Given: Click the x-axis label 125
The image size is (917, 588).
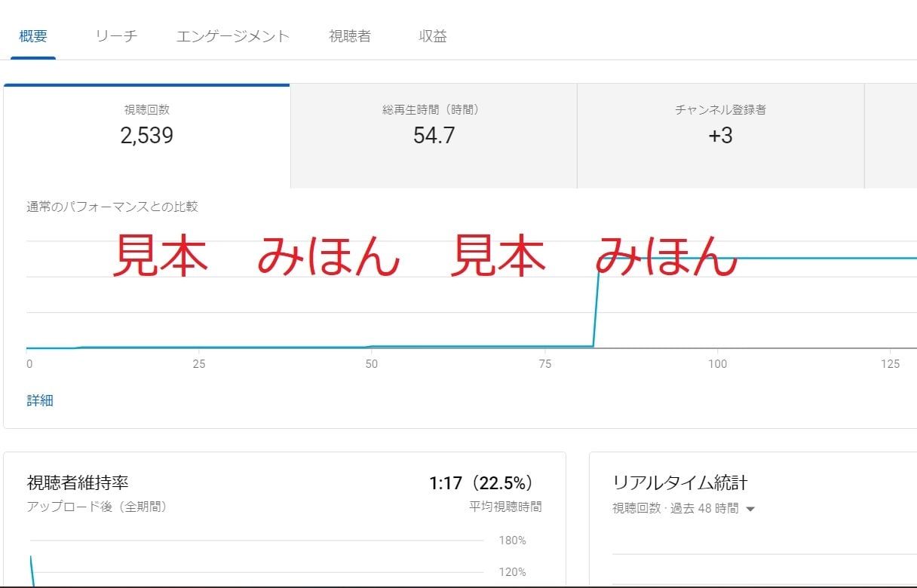Looking at the screenshot, I should tap(891, 364).
